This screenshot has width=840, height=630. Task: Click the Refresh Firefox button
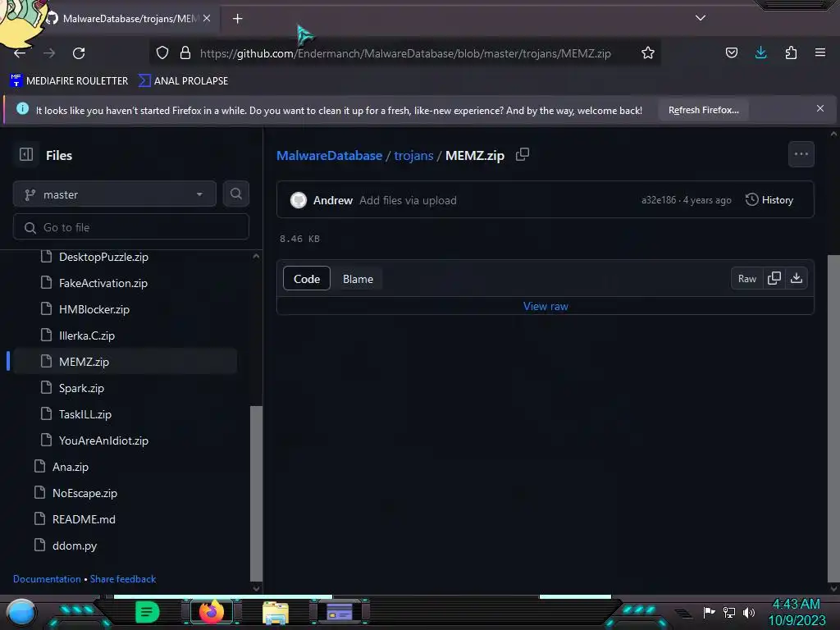click(x=703, y=110)
